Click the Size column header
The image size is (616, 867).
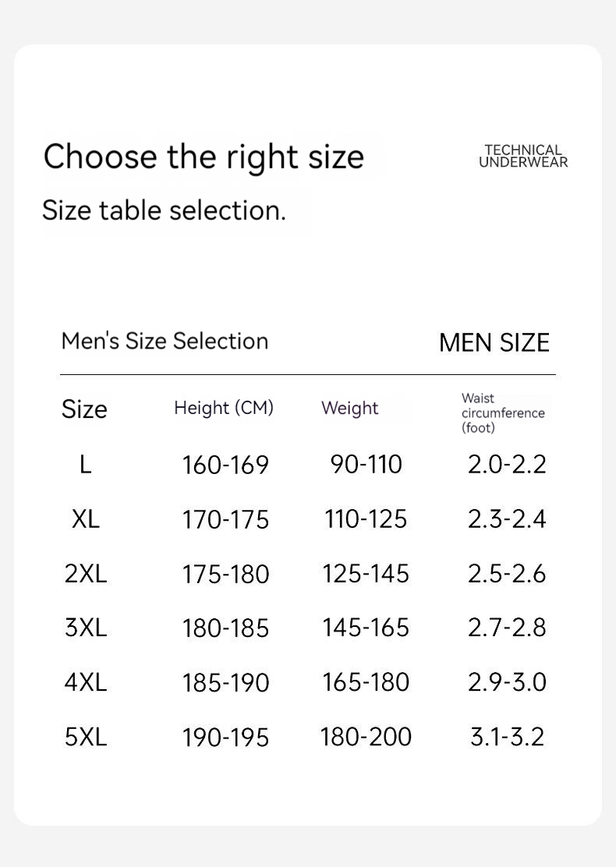point(84,409)
